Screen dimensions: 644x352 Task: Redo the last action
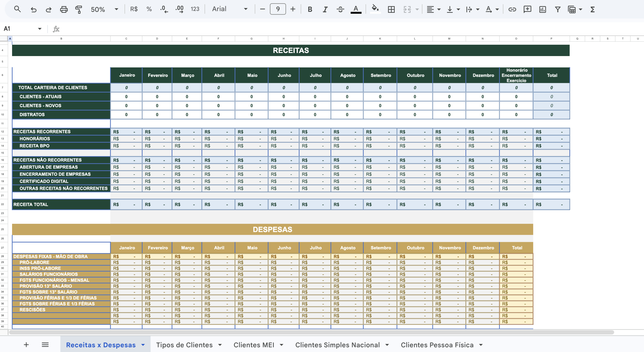coord(49,10)
